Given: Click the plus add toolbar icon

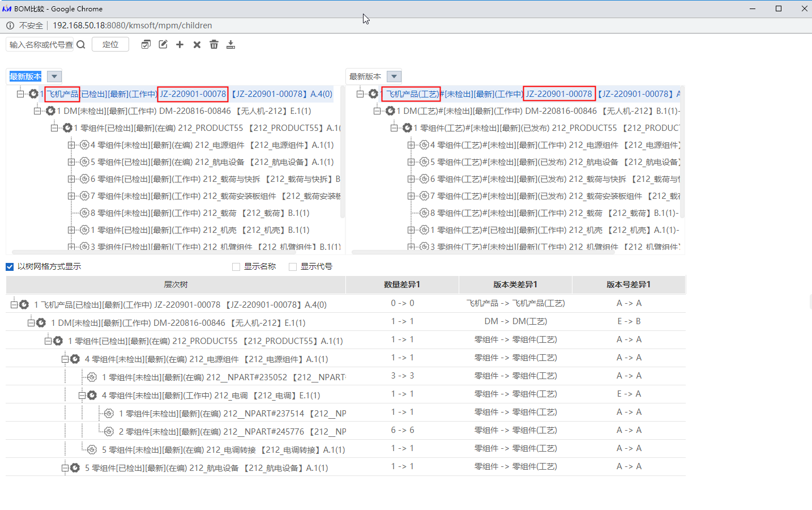Looking at the screenshot, I should click(180, 45).
